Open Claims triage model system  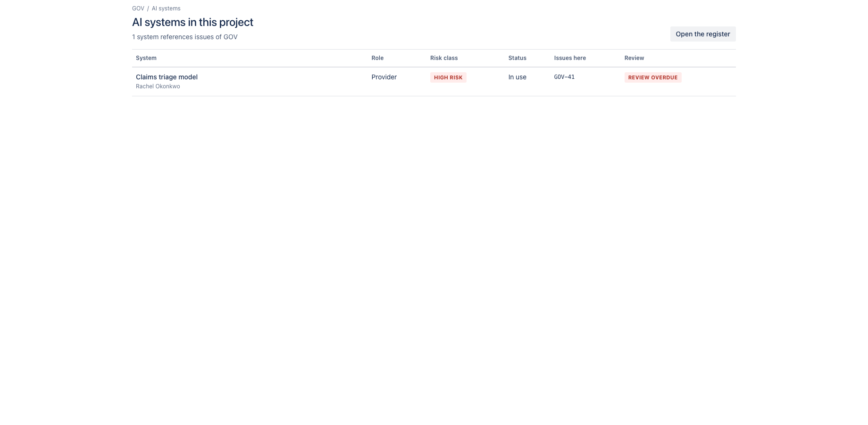point(167,77)
